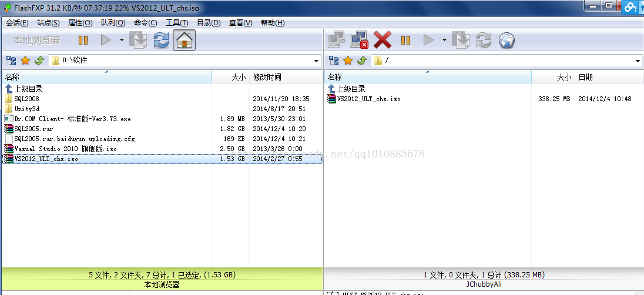Click the remote connect computers icon
The image size is (644, 295).
tap(337, 41)
